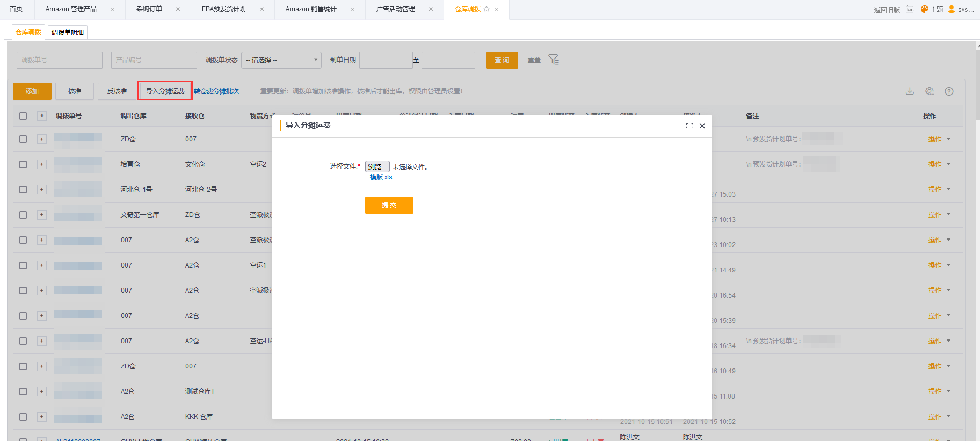Check the row checkbox for 培育仓 transfer

(x=23, y=164)
